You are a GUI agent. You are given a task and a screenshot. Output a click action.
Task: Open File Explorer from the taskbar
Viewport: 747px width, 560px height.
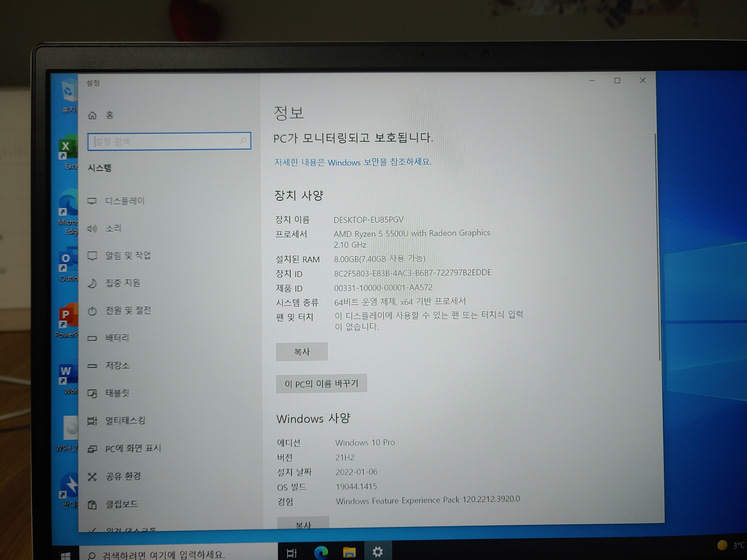[349, 553]
